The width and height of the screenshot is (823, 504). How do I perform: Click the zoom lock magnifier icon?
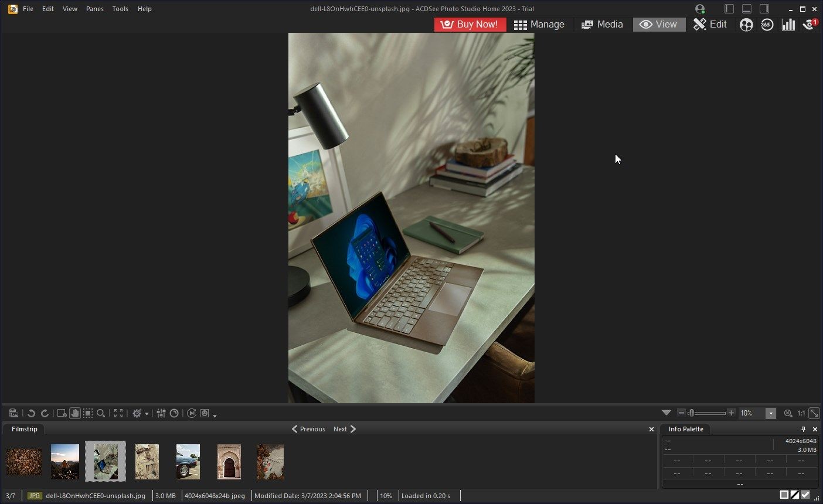coord(788,413)
